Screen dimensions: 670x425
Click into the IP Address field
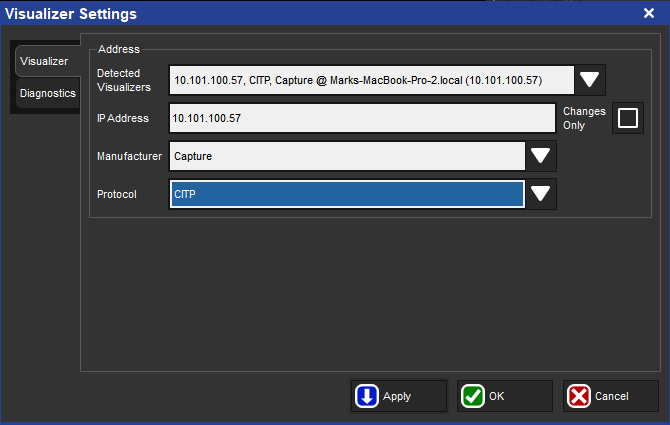362,118
